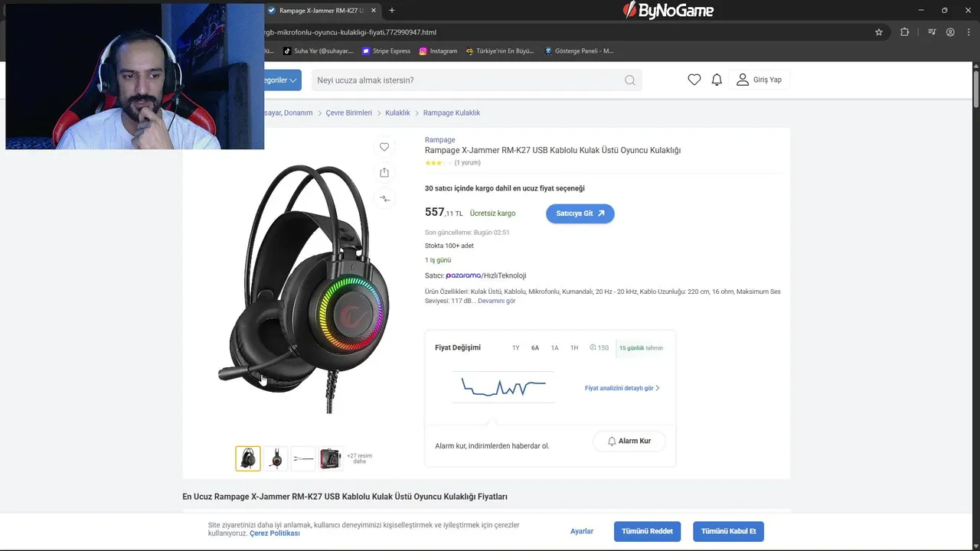980x551 pixels.
Task: Click HızlıTeknoloji seller name
Action: [x=505, y=275]
